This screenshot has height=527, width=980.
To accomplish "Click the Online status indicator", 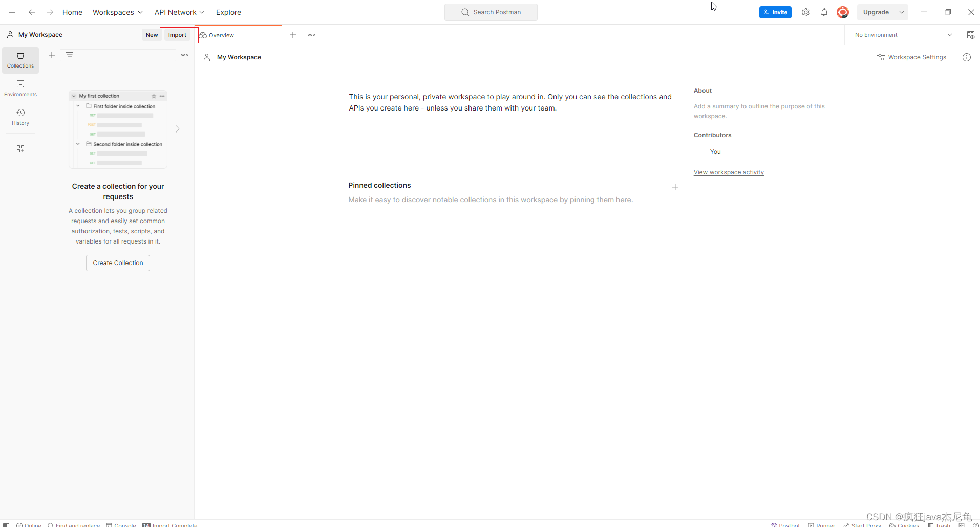I will tap(29, 525).
